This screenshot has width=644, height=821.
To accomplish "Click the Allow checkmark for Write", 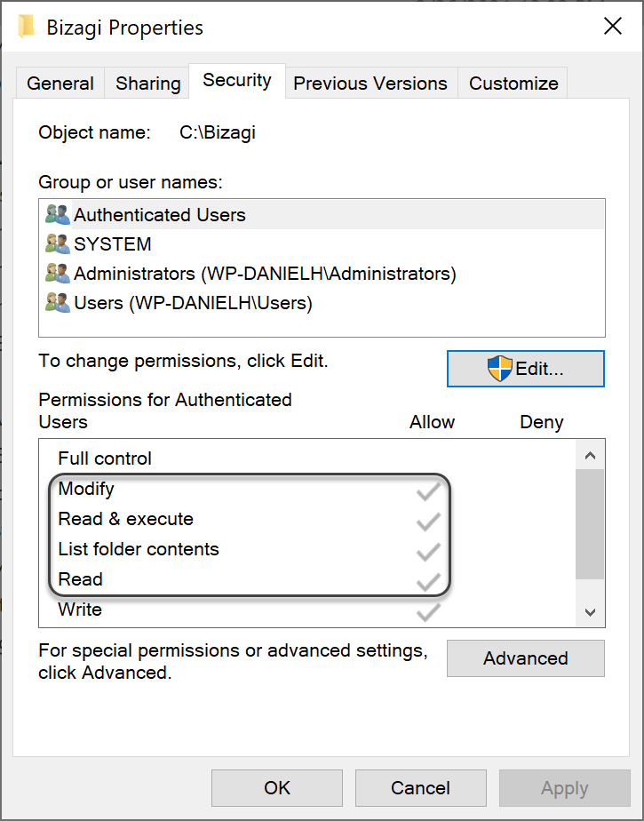I will (428, 612).
